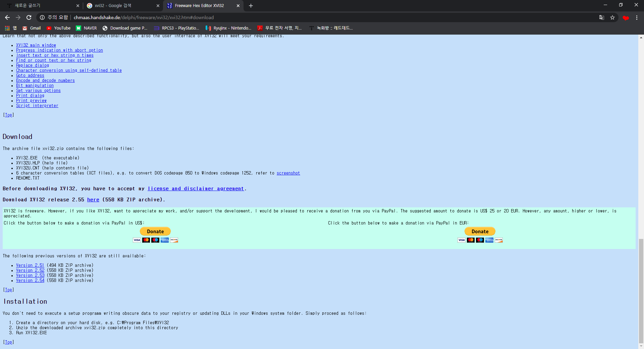644x349 pixels.
Task: Open Progress indication with abort option link
Action: tap(59, 50)
